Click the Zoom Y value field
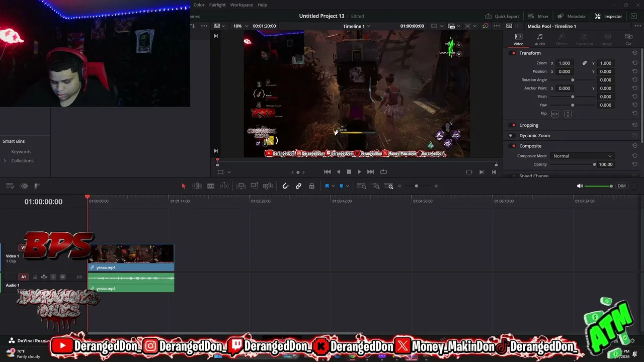Screen dimensions: 644x362 coord(606,63)
